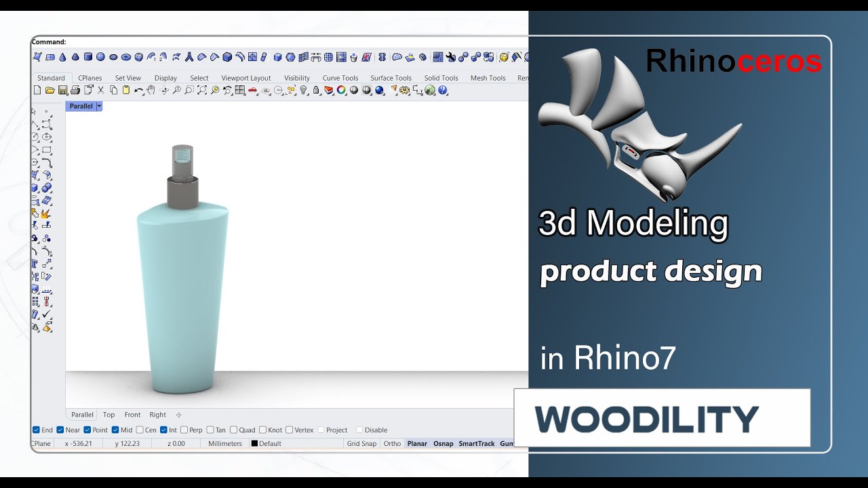
Task: Enable the Tan osnap checkbox
Action: [x=210, y=430]
